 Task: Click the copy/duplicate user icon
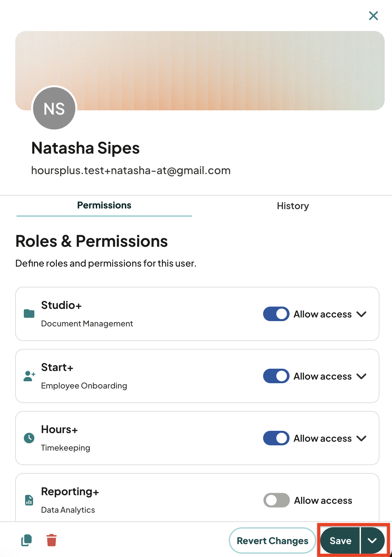[x=26, y=540]
